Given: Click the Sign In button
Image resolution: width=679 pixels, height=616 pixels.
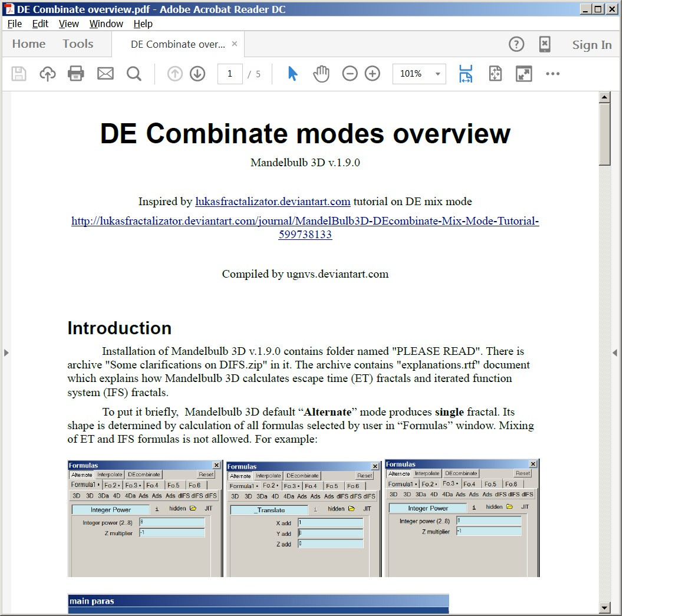Looking at the screenshot, I should 592,45.
